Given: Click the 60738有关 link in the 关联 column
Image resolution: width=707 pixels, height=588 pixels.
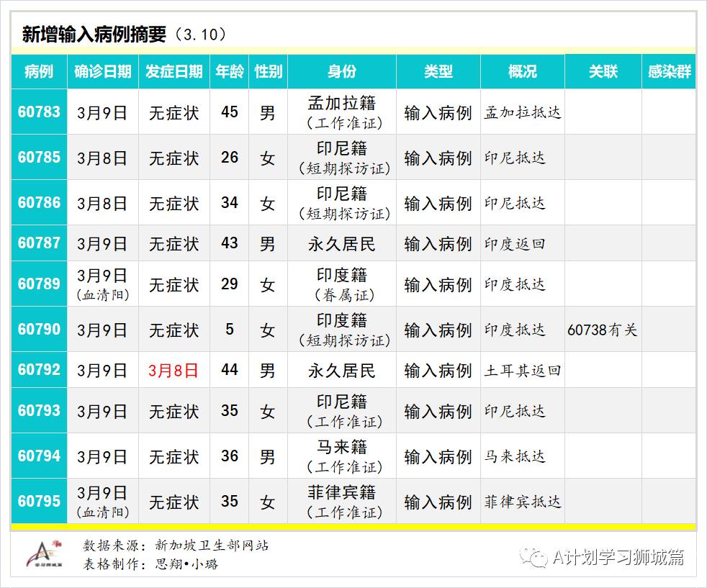Looking at the screenshot, I should tap(603, 329).
